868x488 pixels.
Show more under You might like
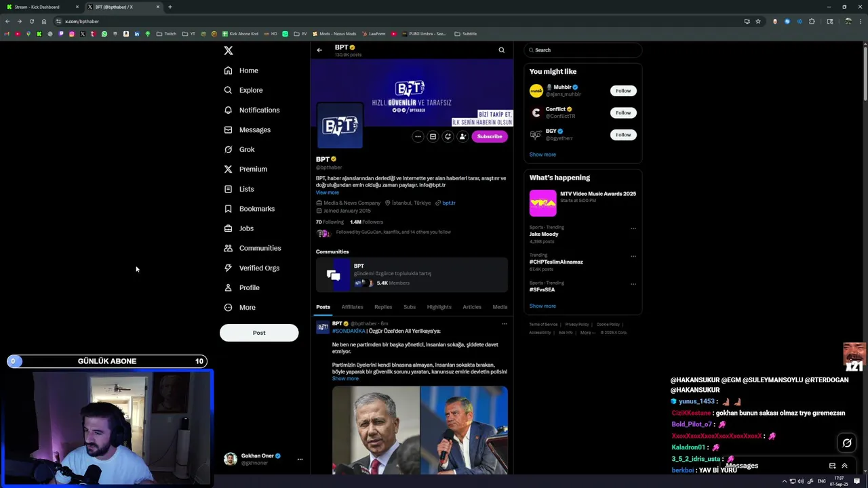pos(542,155)
